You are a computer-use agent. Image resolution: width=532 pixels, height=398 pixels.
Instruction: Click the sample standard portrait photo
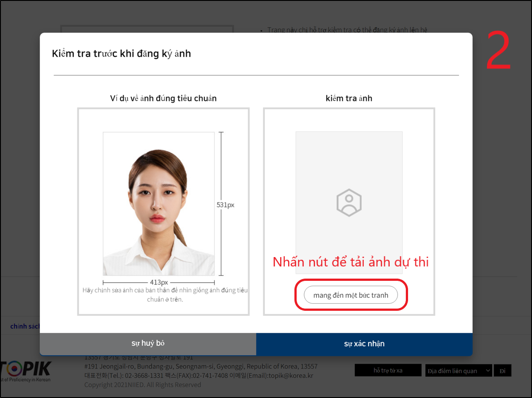(x=158, y=203)
